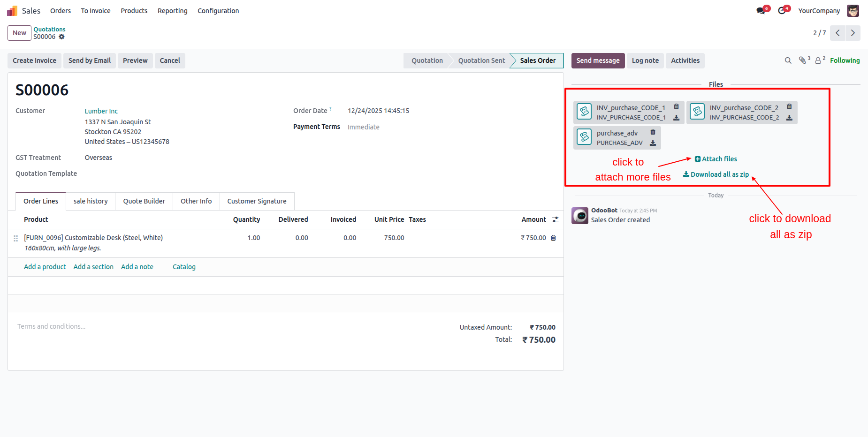Open the user avatar menu
The width and height of the screenshot is (868, 437).
click(x=853, y=11)
